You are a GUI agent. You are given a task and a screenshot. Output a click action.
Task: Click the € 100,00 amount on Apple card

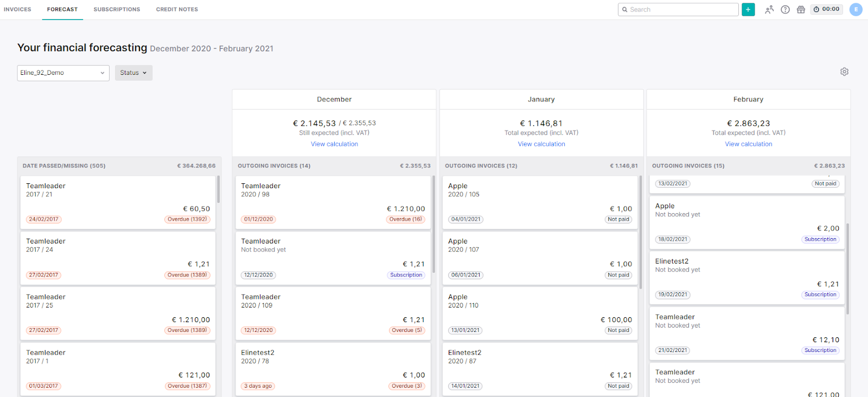(616, 320)
